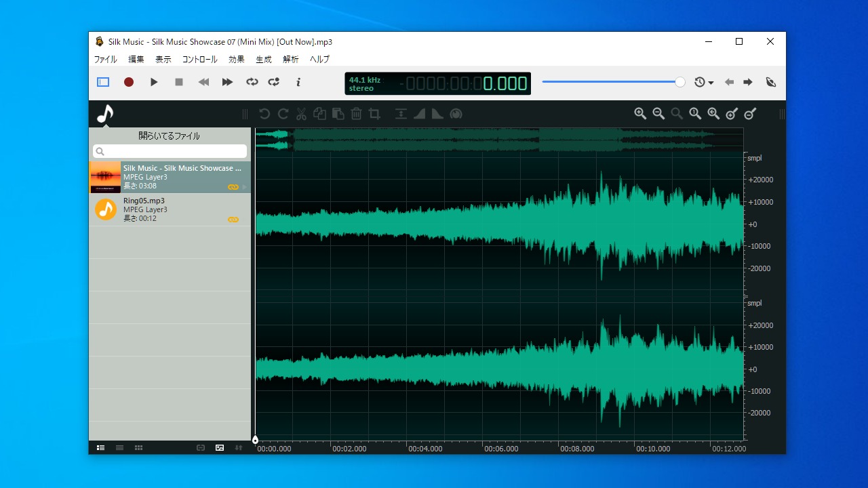Click the Undo icon

pos(264,114)
